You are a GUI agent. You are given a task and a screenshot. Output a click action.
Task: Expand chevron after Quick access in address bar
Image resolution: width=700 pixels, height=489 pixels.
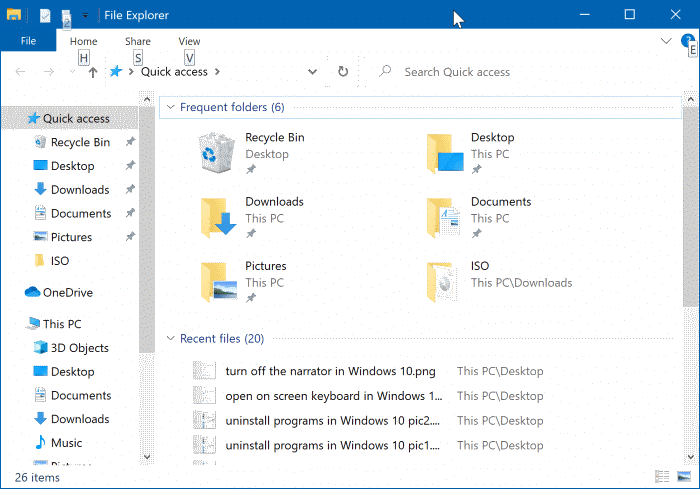[217, 71]
